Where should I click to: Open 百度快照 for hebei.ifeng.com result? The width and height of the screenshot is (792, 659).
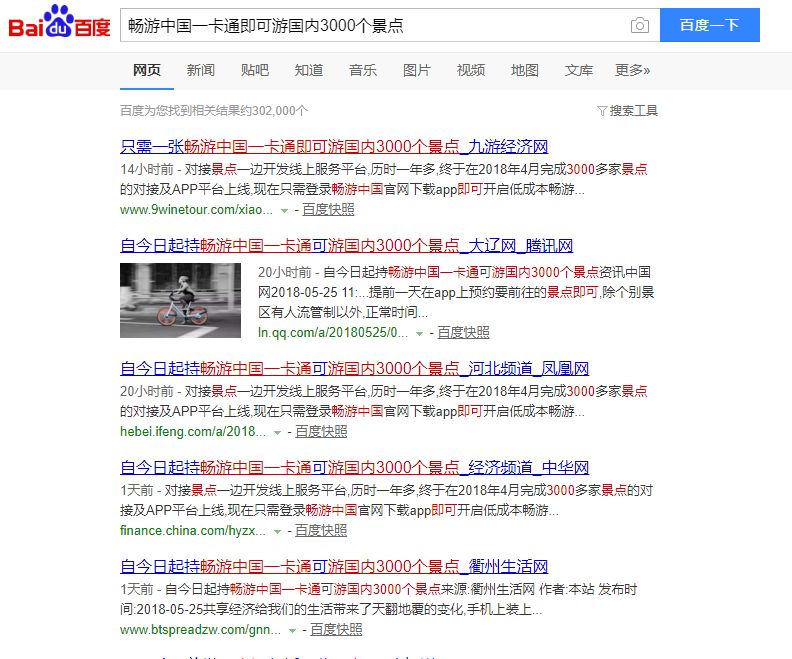[x=321, y=432]
